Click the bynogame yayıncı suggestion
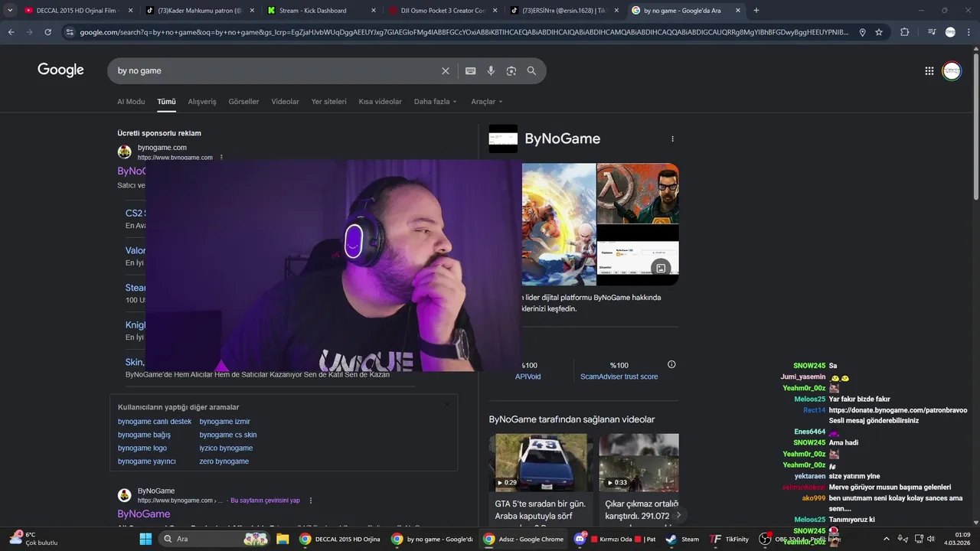Screen dimensions: 980x551 click(x=147, y=461)
